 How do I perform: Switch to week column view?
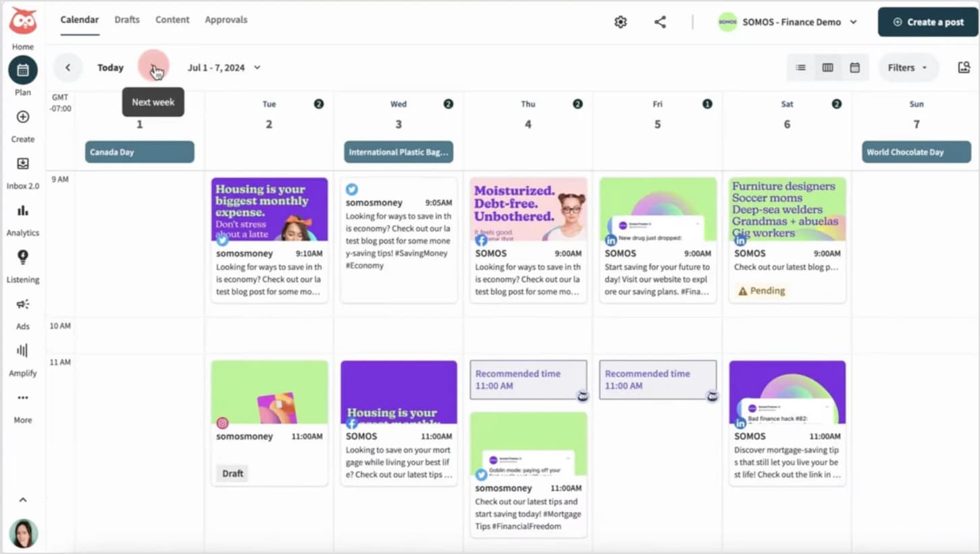click(x=827, y=68)
